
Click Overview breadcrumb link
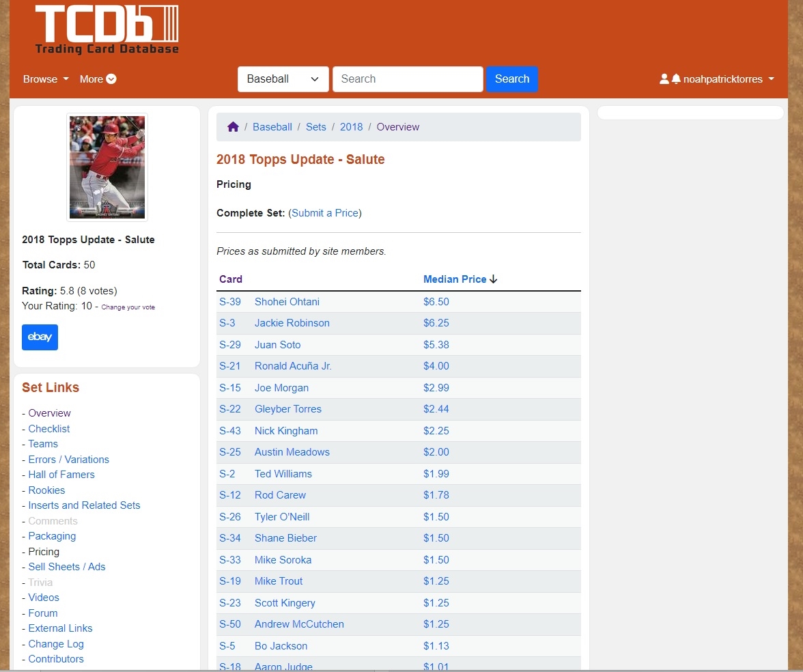click(398, 127)
